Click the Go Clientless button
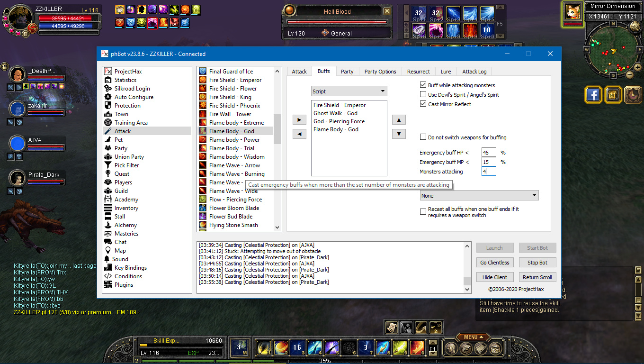This screenshot has width=644, height=364. point(494,263)
